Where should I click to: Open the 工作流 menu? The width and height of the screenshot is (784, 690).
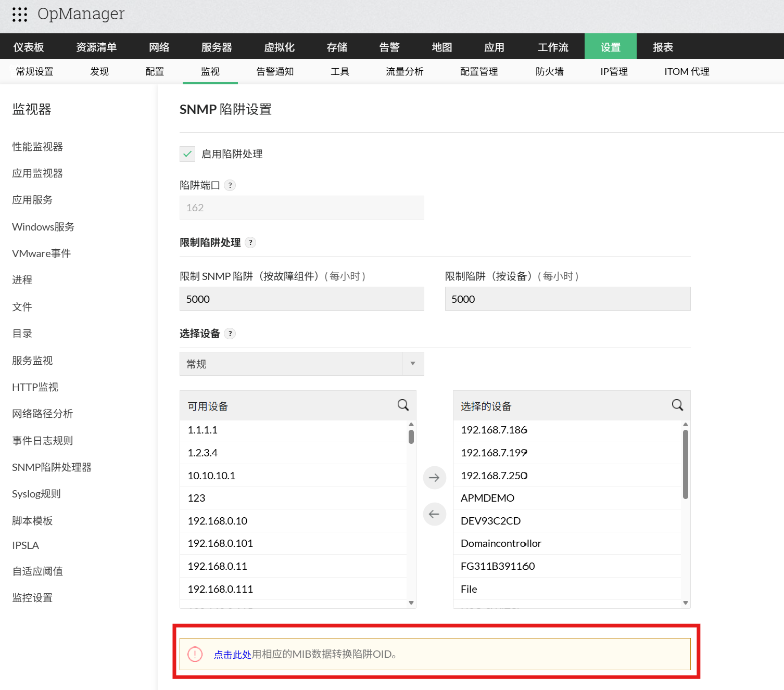[553, 47]
